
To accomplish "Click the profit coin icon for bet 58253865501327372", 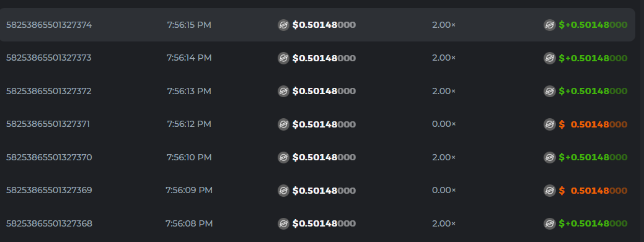I will click(x=550, y=91).
